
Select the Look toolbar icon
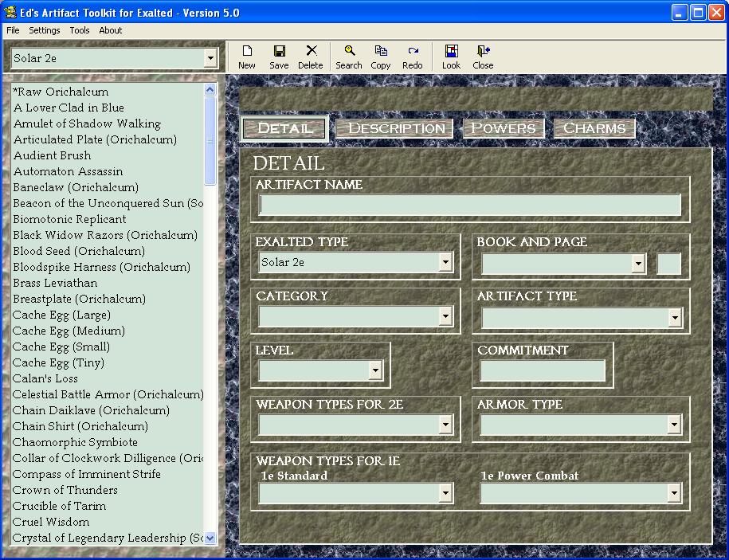(451, 51)
